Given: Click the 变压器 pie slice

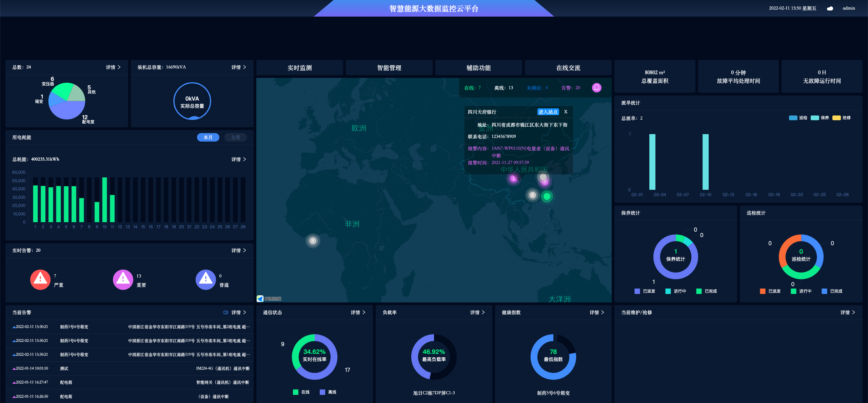Looking at the screenshot, I should (x=63, y=91).
